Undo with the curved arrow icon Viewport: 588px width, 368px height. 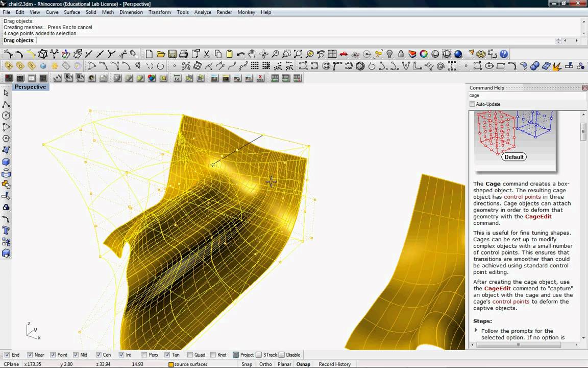coord(241,54)
